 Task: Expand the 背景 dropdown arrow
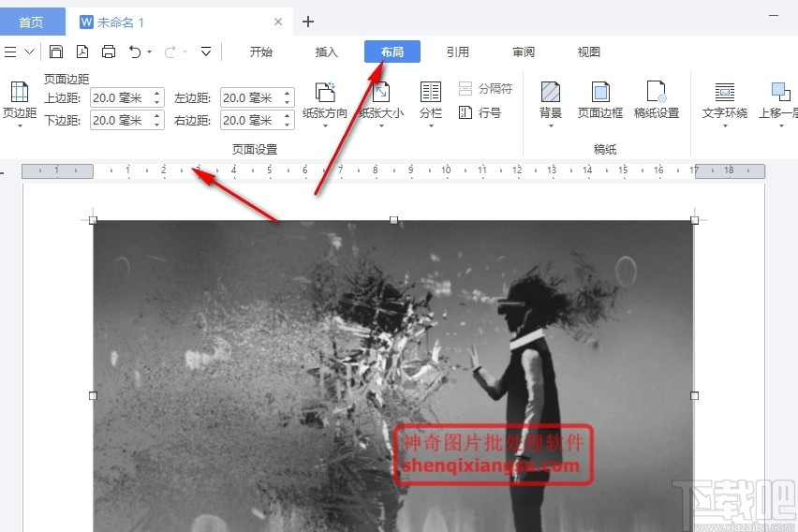(x=551, y=126)
